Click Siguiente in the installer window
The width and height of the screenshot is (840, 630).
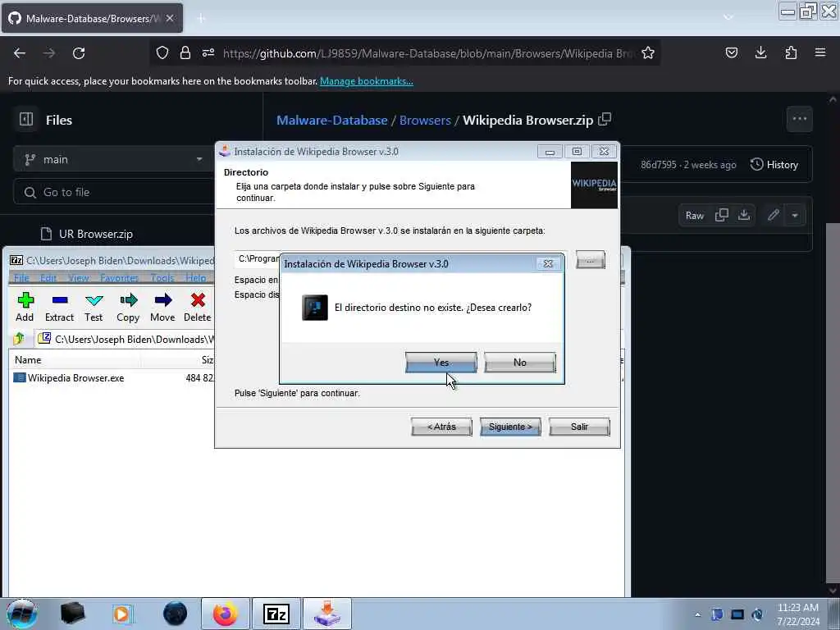click(510, 427)
